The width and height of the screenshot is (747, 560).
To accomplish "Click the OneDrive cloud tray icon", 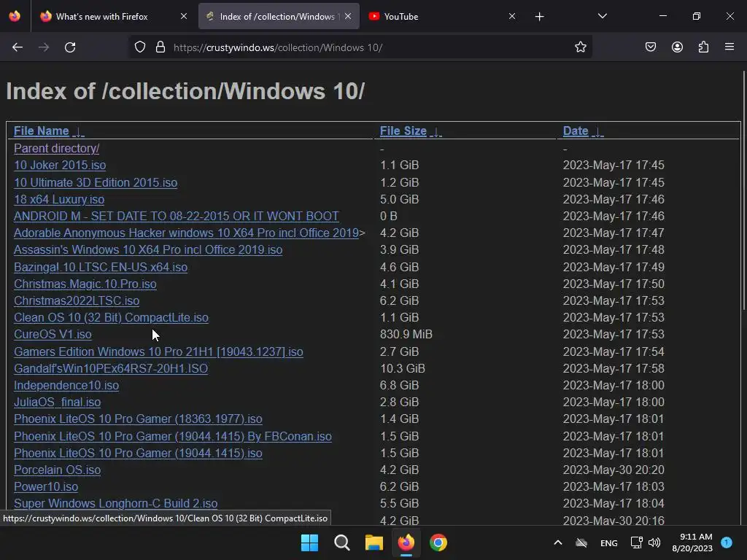I will (x=581, y=542).
